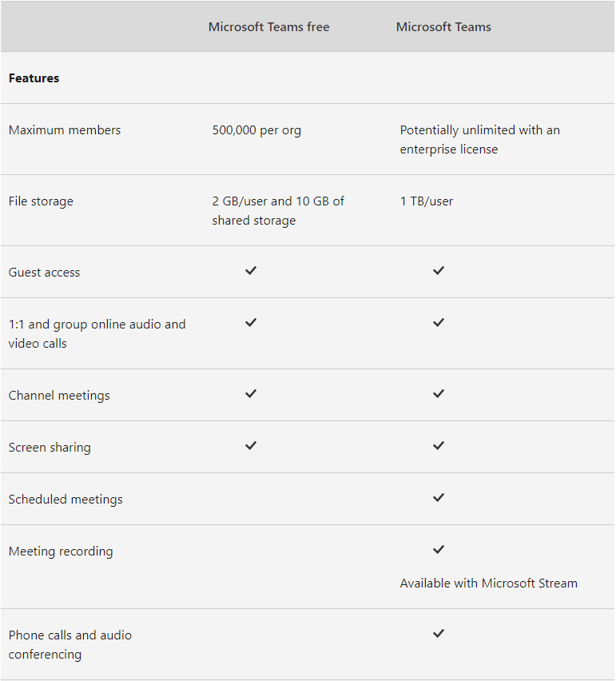Click the Phone calls and audio conferencing checkmark
Image resolution: width=616 pixels, height=681 pixels.
[438, 634]
